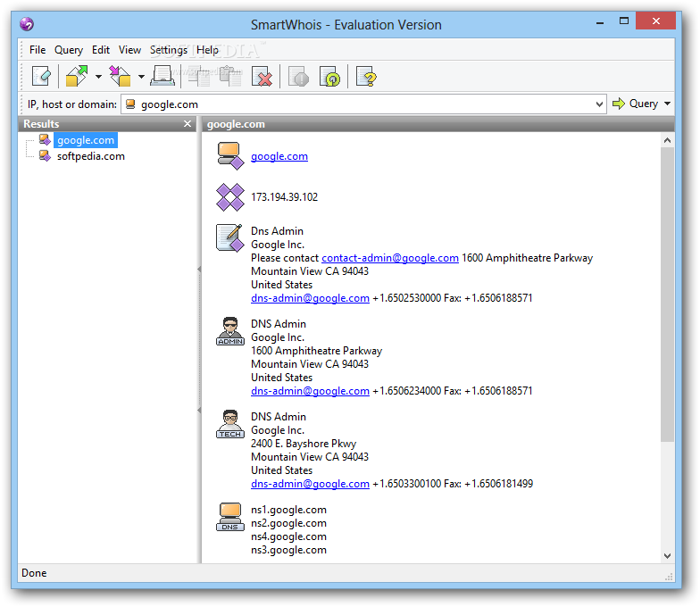Close the SmartWhois window
The image size is (700, 607).
(x=655, y=21)
